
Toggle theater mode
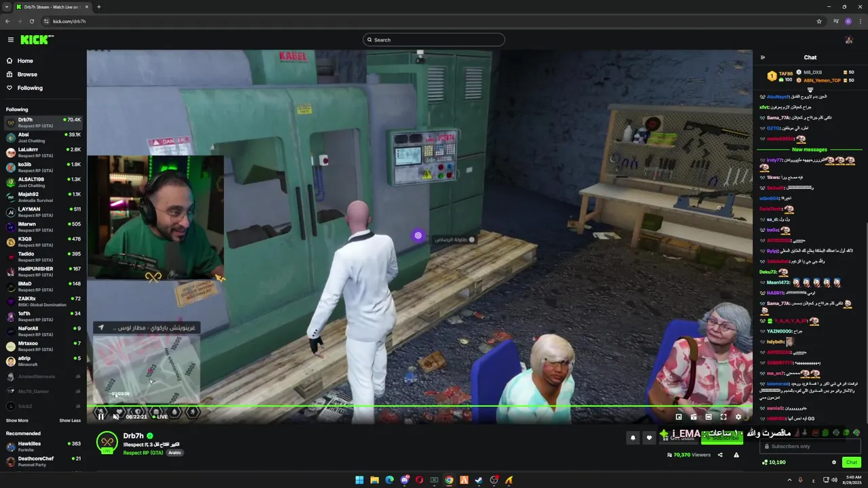tap(709, 417)
